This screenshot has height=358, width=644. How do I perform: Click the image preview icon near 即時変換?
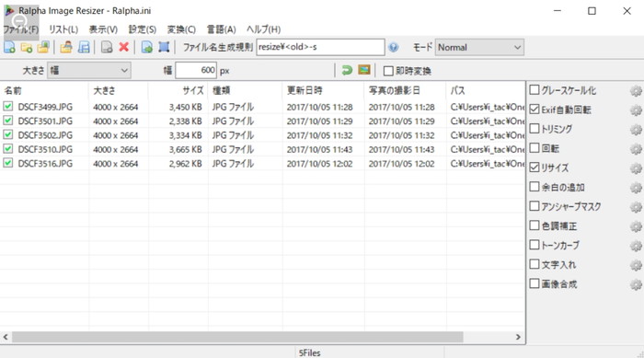point(364,70)
